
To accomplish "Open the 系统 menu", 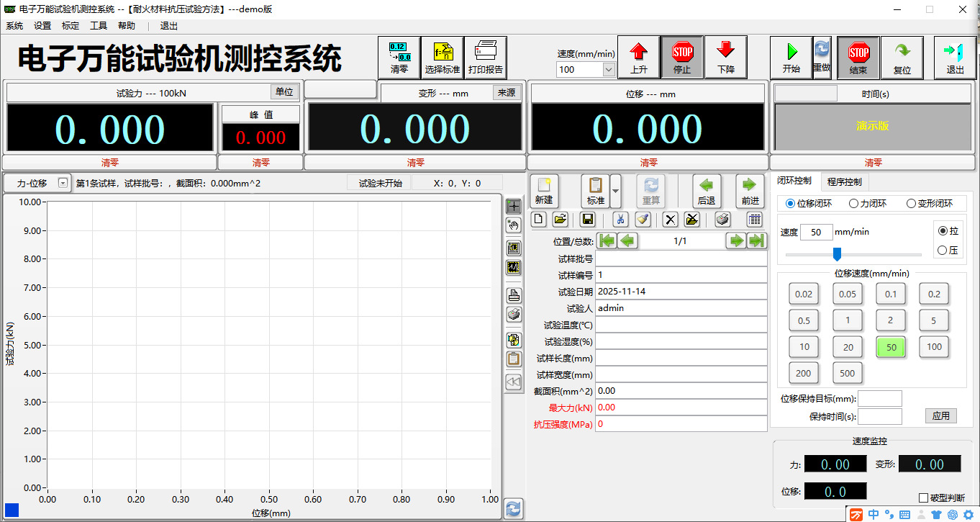I will point(14,25).
